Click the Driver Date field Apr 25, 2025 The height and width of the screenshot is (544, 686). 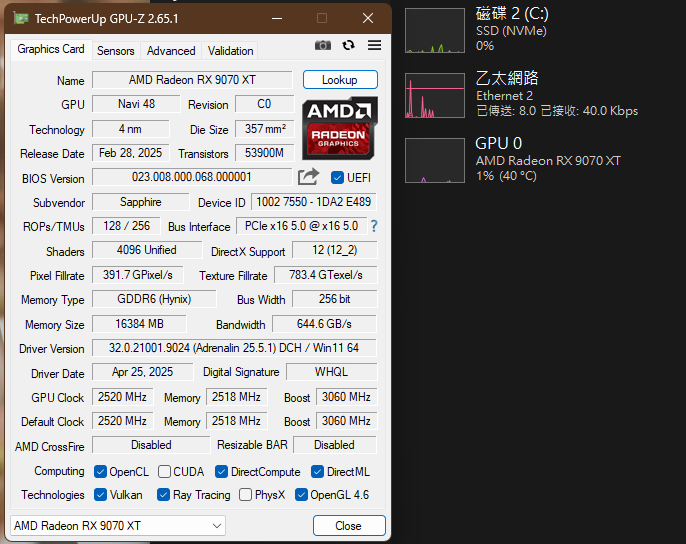(x=143, y=372)
